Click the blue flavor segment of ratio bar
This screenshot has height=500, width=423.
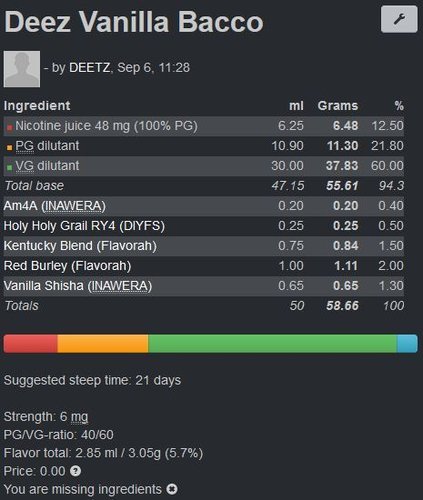click(x=407, y=344)
